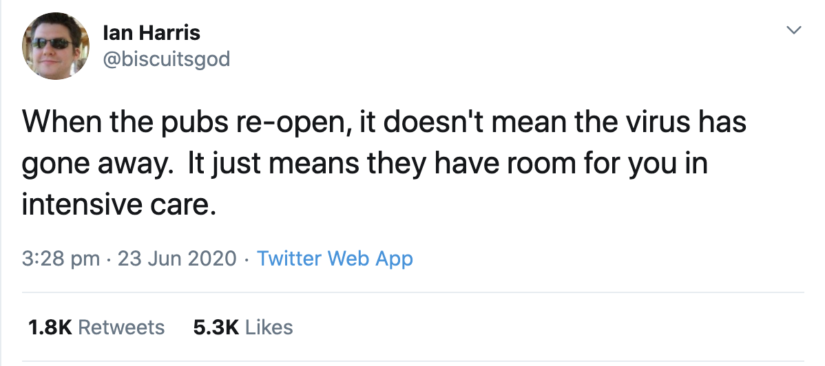The image size is (825, 366).
Task: Open the 3:28 pm timestamp link
Action: point(61,259)
